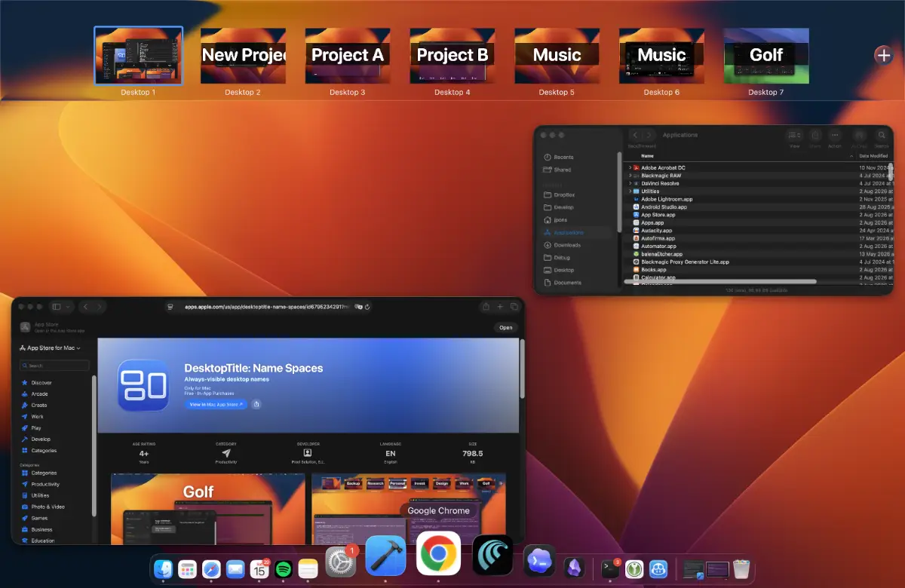Open the Terminal icon with badge in Dock

click(x=610, y=569)
